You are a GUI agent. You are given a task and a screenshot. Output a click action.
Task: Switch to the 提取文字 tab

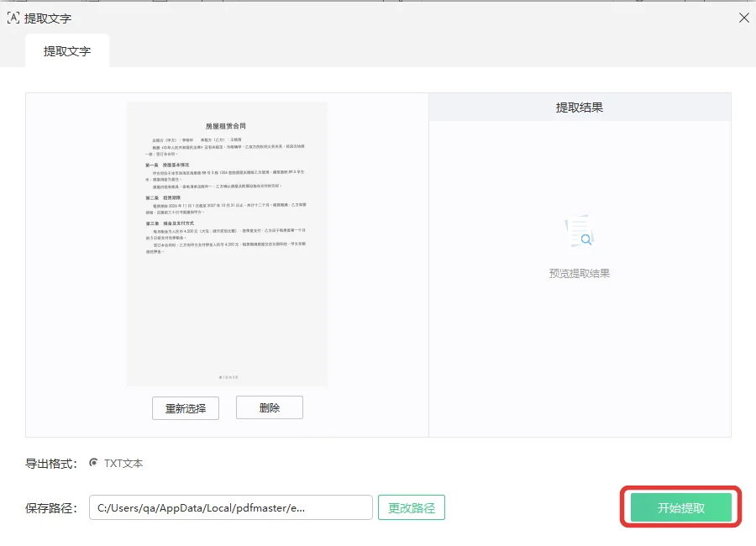[x=67, y=51]
